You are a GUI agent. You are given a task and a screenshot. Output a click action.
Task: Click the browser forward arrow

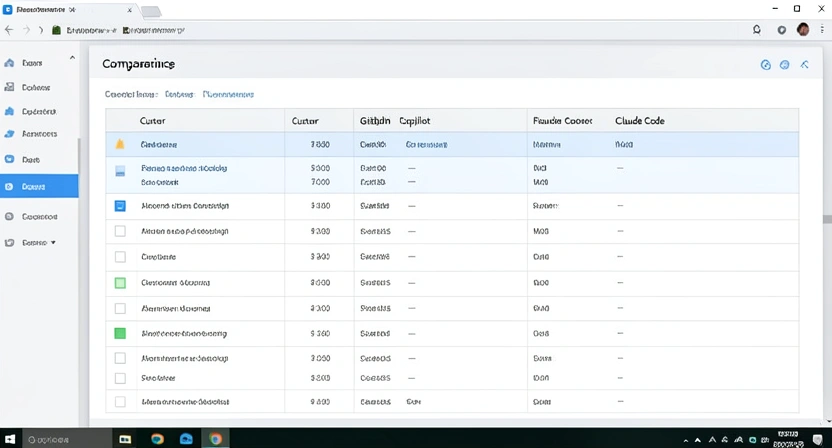(27, 30)
